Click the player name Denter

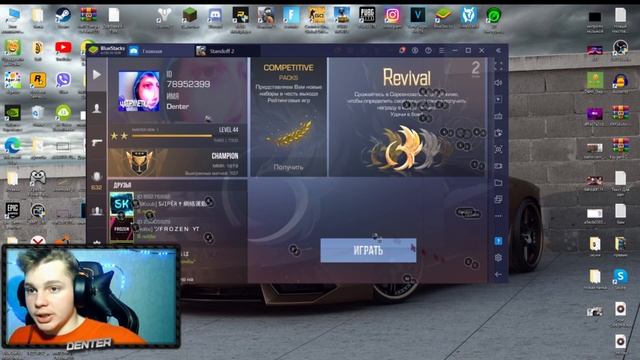(x=178, y=107)
